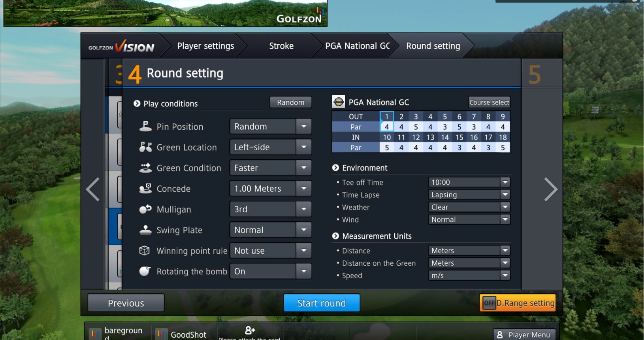Open the Mulligan dropdown
644x340 pixels.
(x=271, y=209)
